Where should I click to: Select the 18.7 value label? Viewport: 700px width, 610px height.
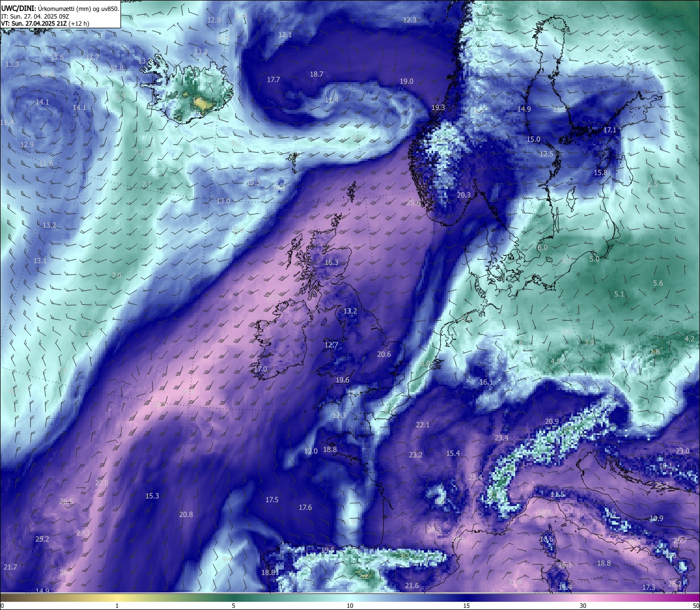coord(317,74)
